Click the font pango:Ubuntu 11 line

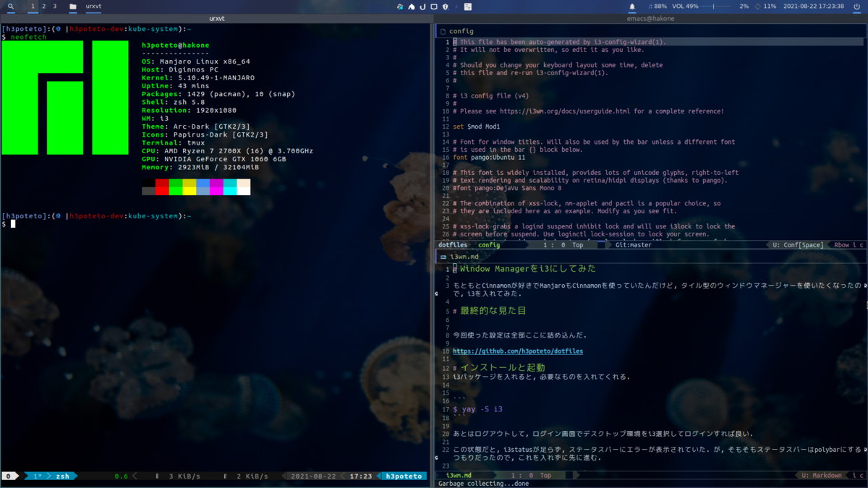point(489,157)
